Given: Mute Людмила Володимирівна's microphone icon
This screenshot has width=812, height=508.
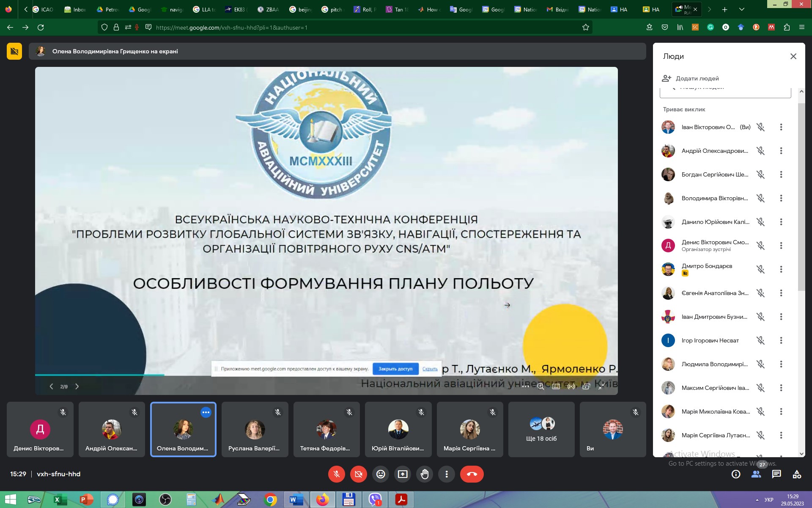Looking at the screenshot, I should (x=760, y=364).
